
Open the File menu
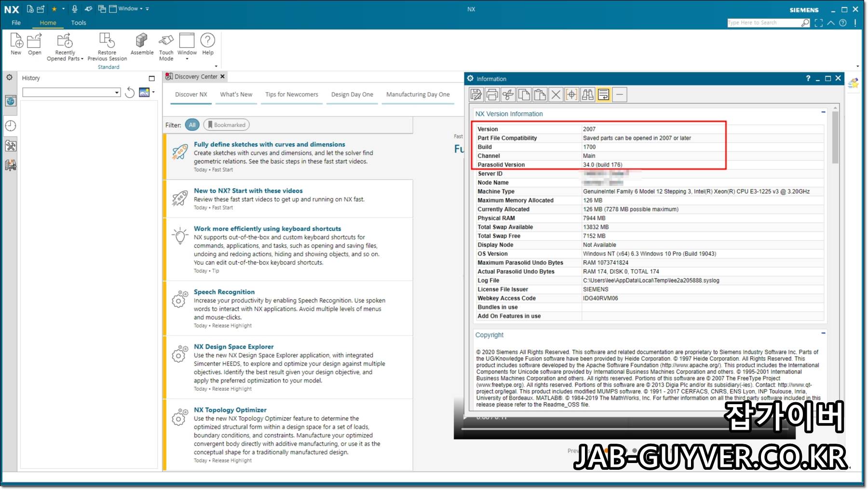click(16, 23)
